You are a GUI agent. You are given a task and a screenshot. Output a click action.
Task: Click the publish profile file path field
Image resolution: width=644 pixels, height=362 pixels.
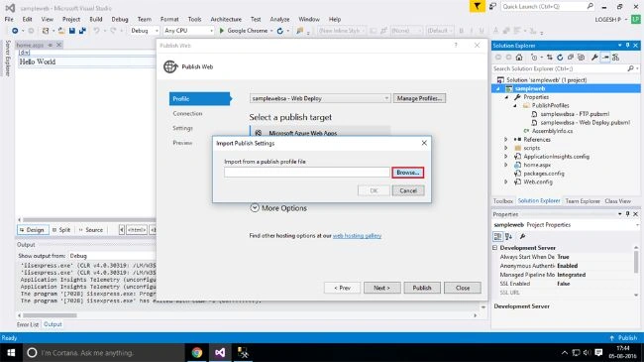(x=307, y=173)
